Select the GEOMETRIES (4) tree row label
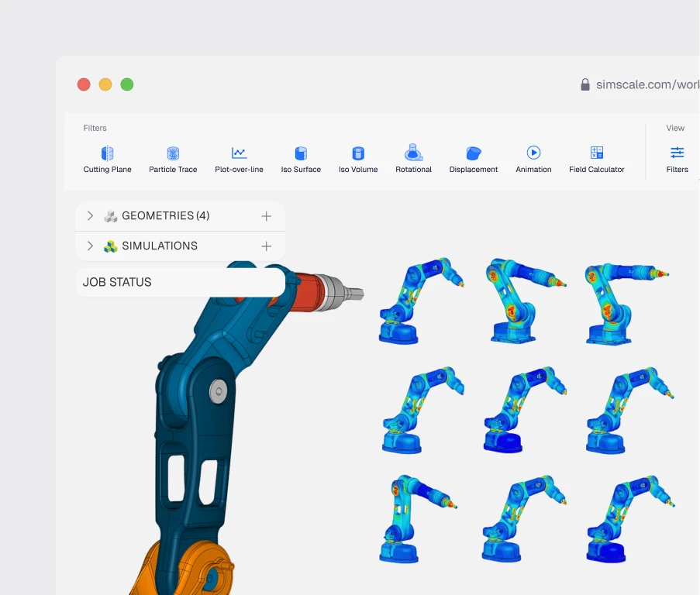Viewport: 700px width, 595px height. pyautogui.click(x=166, y=216)
